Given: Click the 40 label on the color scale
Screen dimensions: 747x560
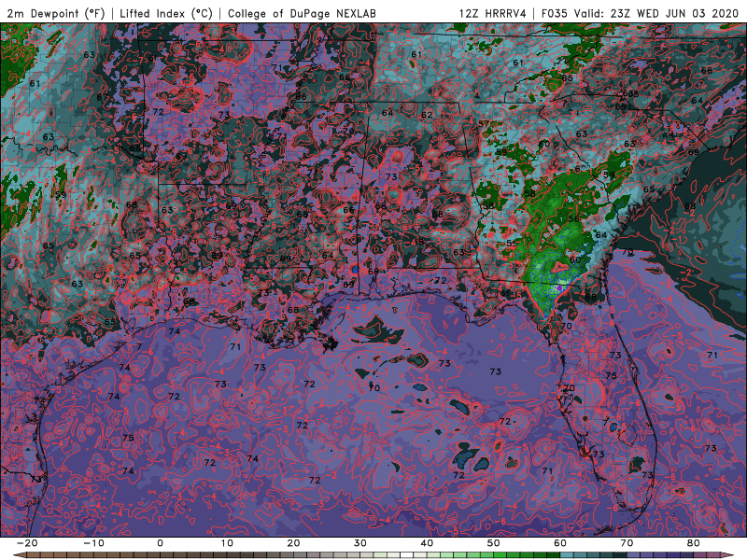Looking at the screenshot, I should click(x=427, y=543).
